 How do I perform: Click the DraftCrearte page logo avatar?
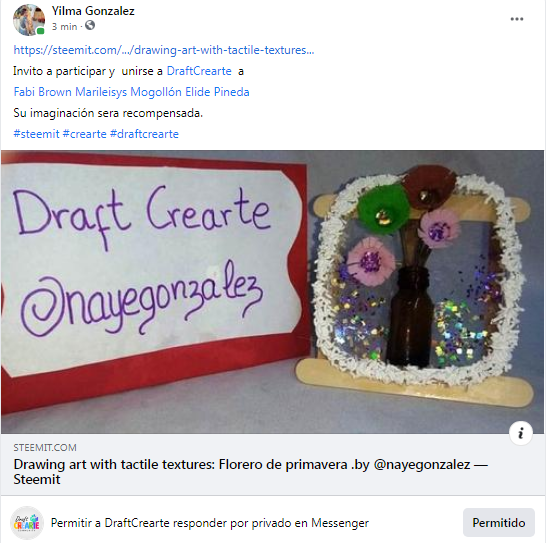(27, 523)
